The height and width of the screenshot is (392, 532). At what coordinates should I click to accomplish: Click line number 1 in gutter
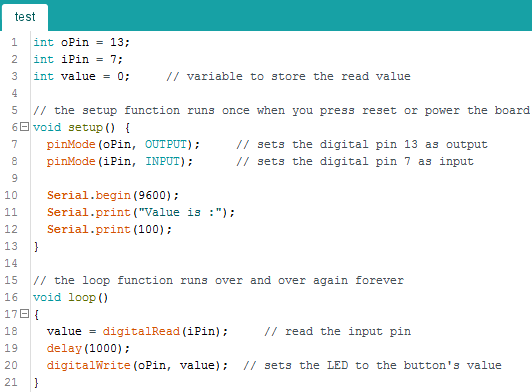(x=14, y=42)
